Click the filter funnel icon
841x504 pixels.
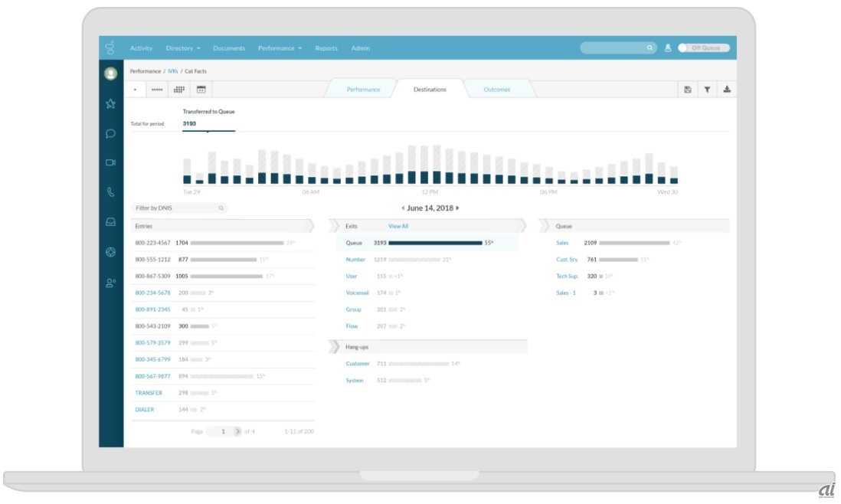(x=707, y=90)
